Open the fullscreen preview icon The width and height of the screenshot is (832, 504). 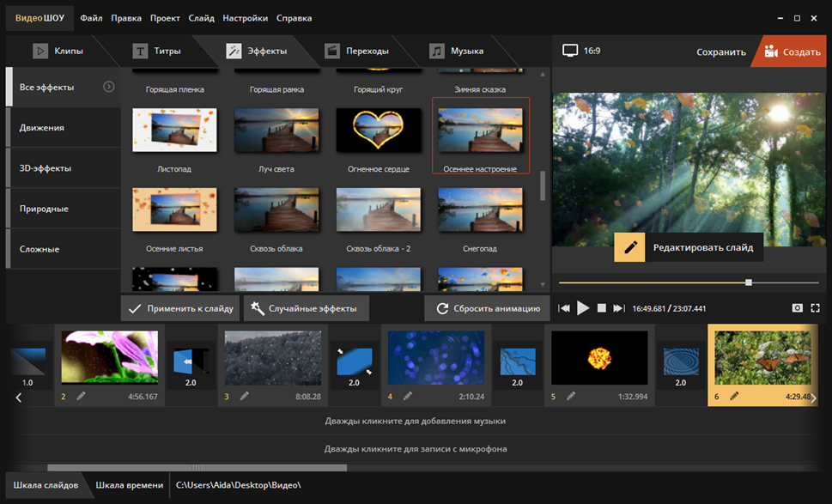point(816,307)
